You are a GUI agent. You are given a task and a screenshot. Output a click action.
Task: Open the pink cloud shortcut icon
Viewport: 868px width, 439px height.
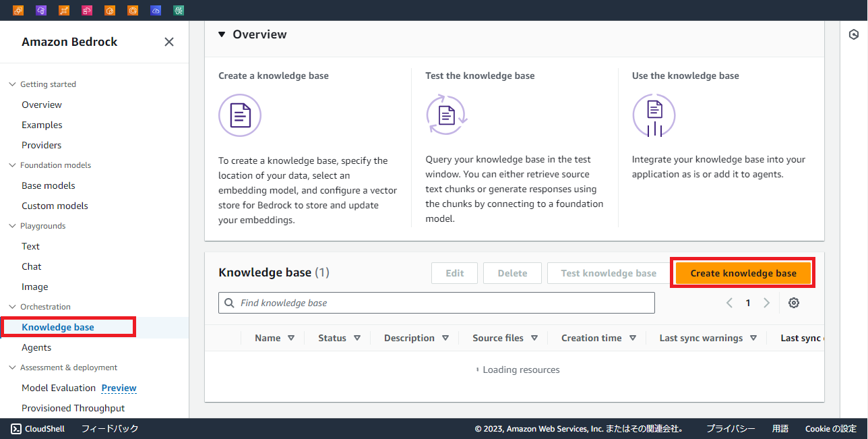pos(87,10)
